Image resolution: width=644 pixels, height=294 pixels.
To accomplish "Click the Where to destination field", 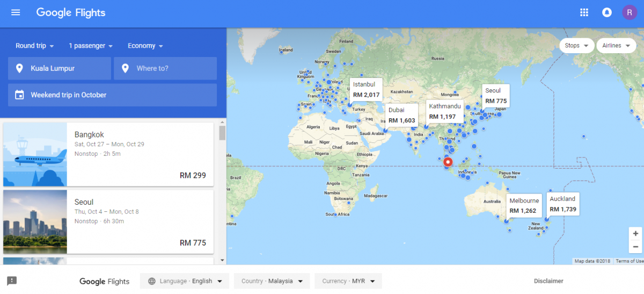I will 165,68.
